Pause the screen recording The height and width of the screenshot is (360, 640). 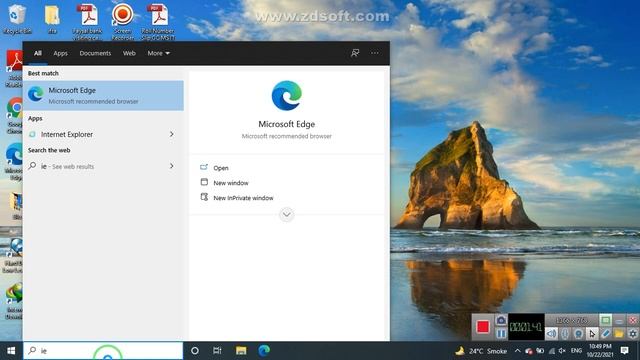(x=501, y=334)
